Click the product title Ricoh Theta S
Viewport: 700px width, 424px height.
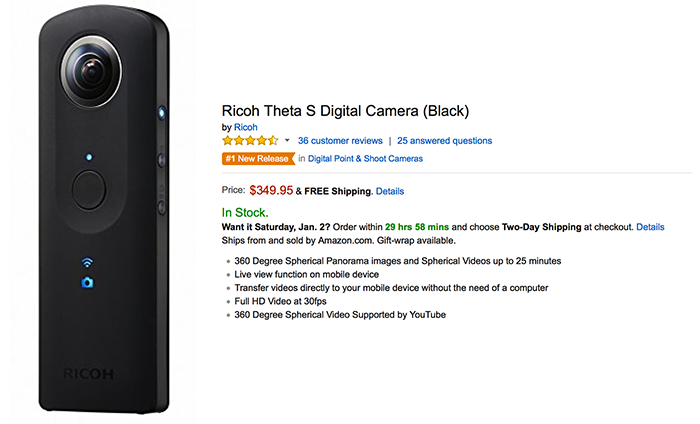point(345,111)
